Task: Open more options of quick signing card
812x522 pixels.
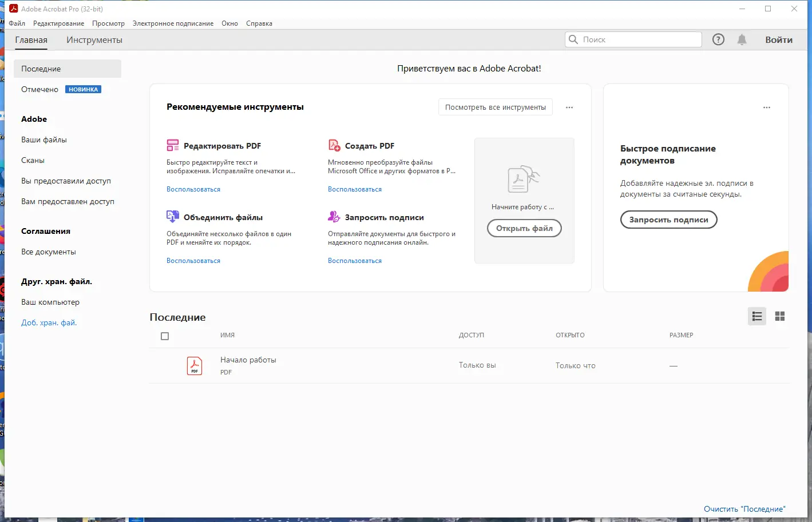Action: 767,107
